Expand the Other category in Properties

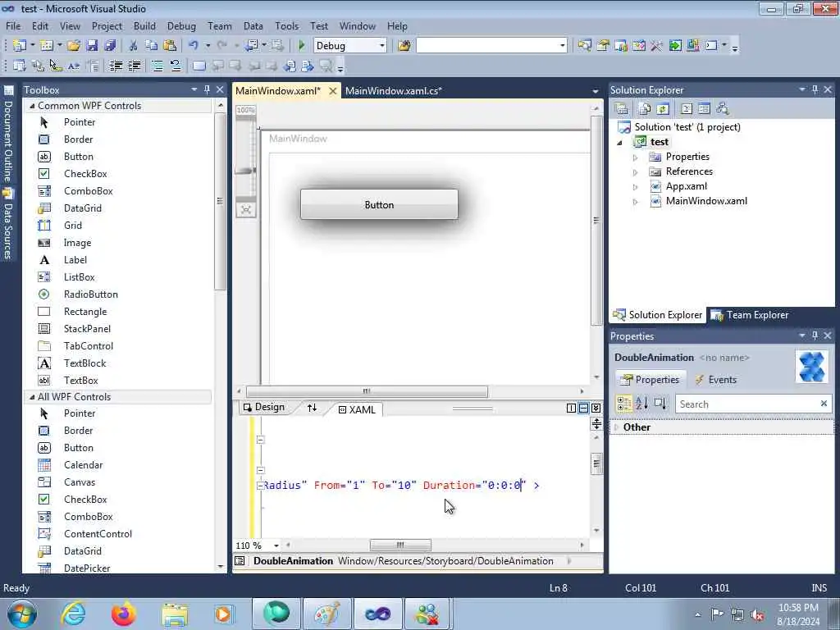pos(617,427)
